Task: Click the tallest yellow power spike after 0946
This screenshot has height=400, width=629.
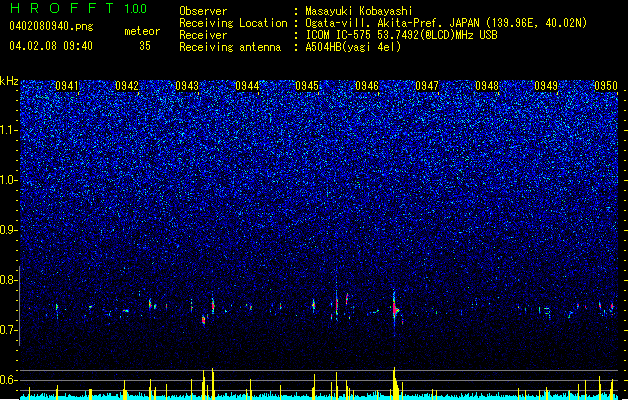Action: pos(395,383)
